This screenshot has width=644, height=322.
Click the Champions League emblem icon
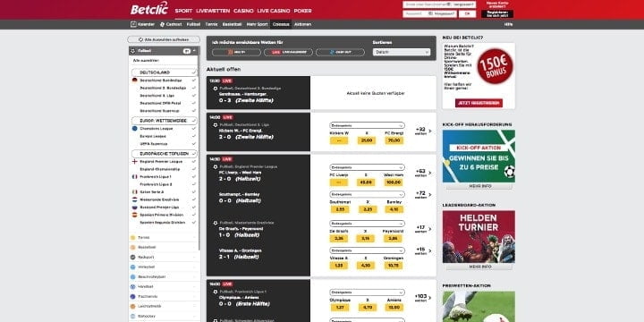134,129
